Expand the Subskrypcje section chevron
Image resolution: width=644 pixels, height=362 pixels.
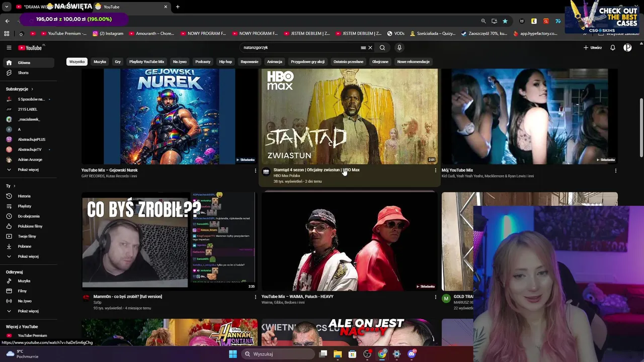point(32,89)
